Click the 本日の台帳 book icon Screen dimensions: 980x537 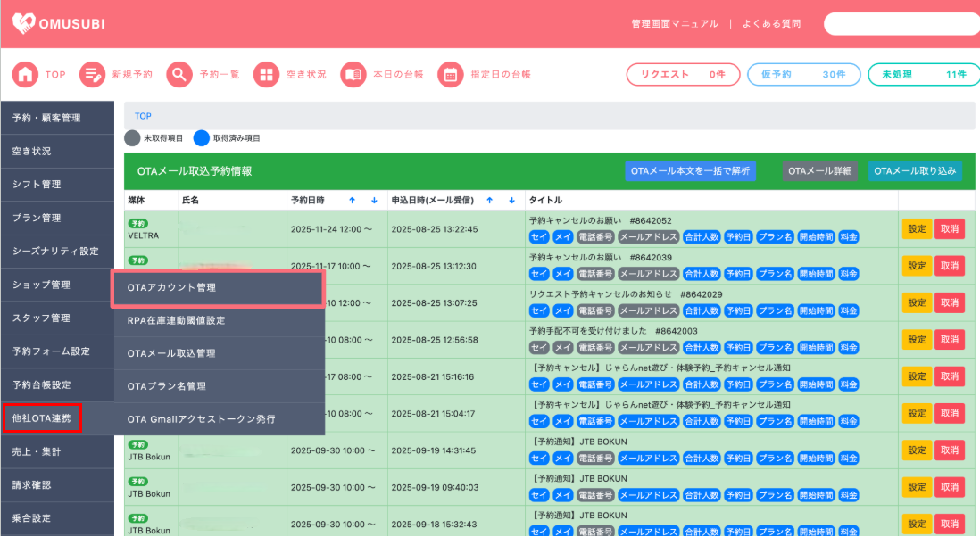tap(353, 74)
